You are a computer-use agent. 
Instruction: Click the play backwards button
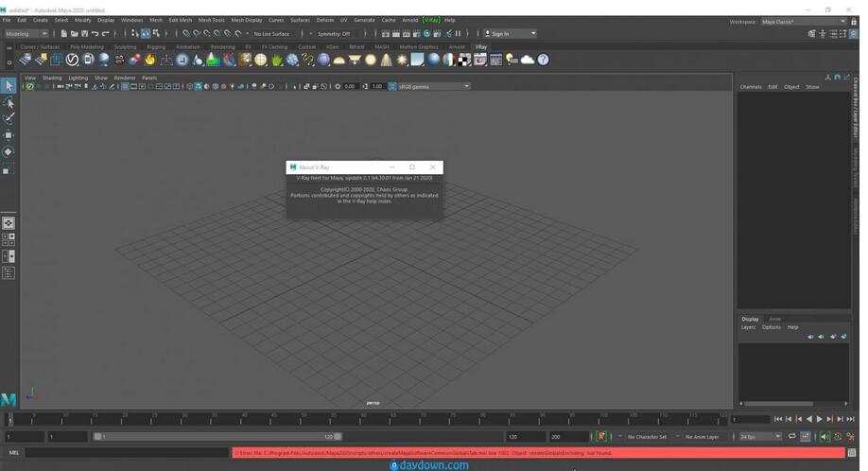(x=808, y=419)
